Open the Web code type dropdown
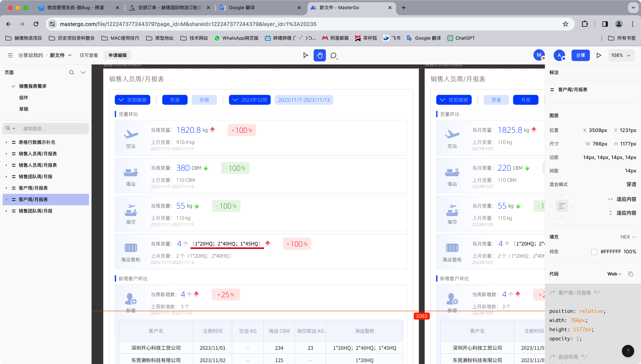The width and height of the screenshot is (641, 364). pyautogui.click(x=614, y=274)
